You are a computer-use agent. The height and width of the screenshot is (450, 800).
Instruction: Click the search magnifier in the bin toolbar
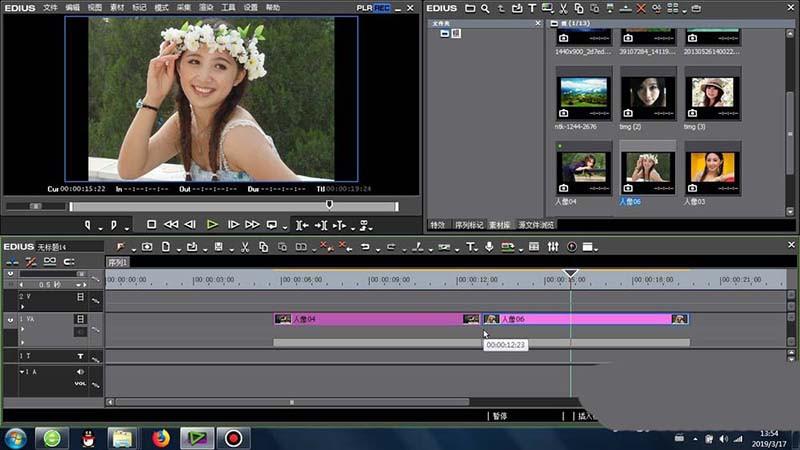tap(484, 8)
